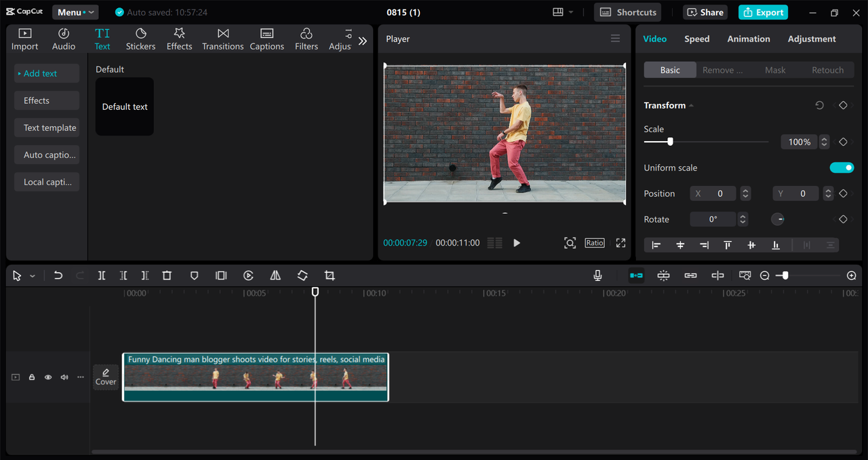Click the Scale percentage stepper arrows
868x460 pixels.
pos(824,142)
